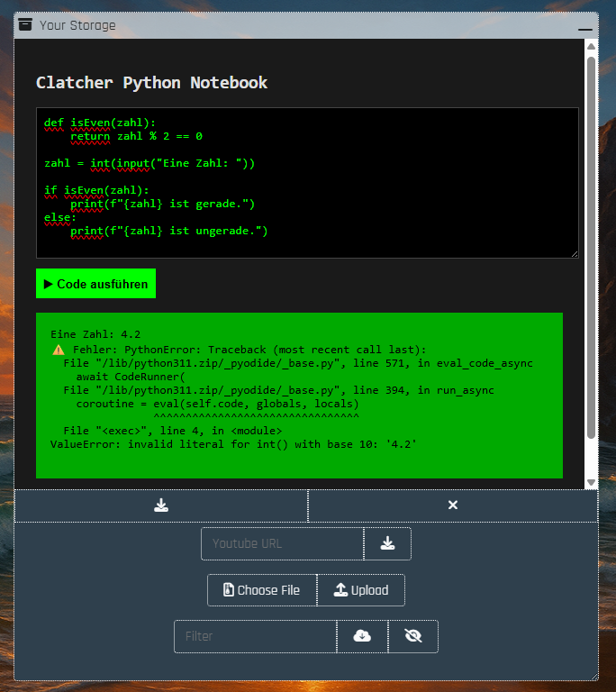Toggle hidden files with crossed-eye icon
Image resolution: width=616 pixels, height=692 pixels.
coord(413,636)
